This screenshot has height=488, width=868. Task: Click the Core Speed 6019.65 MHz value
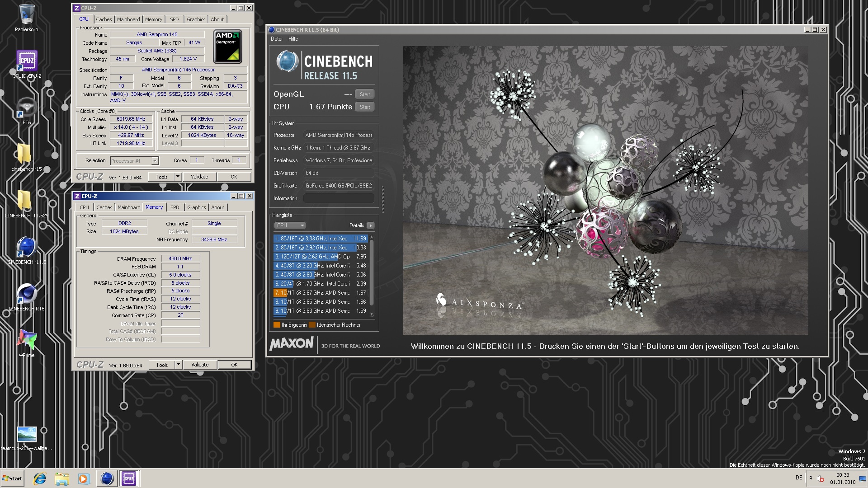click(131, 119)
